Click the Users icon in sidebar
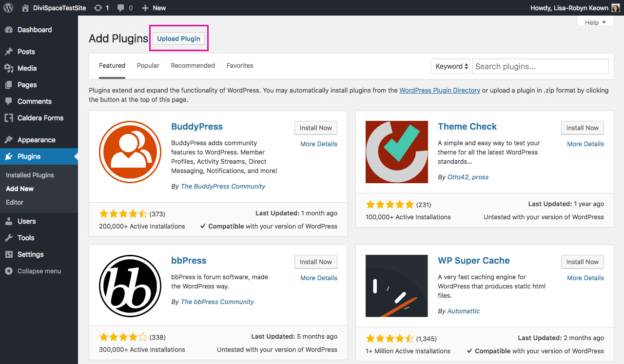Screen dimensions: 624x364 point(9,221)
